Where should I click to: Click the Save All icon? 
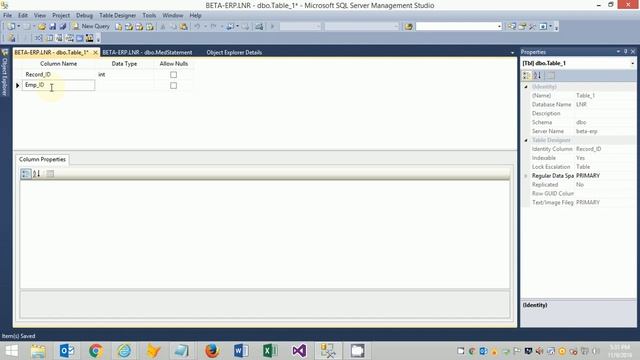[x=62, y=27]
